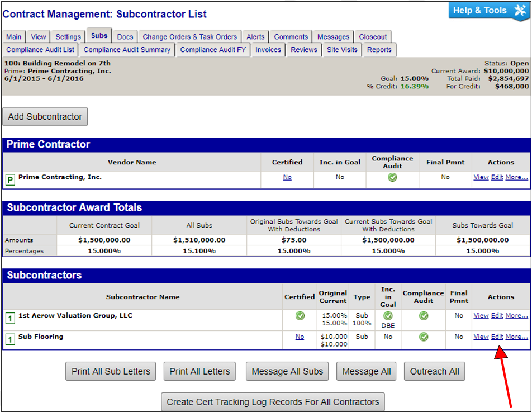Click the Message All Subs button
532x412 pixels.
pos(287,371)
